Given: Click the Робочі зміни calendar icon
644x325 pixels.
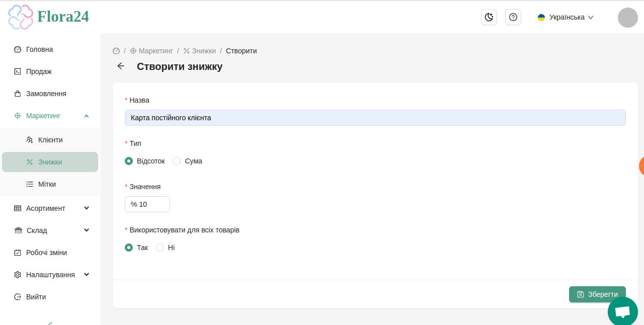Looking at the screenshot, I should pos(18,253).
